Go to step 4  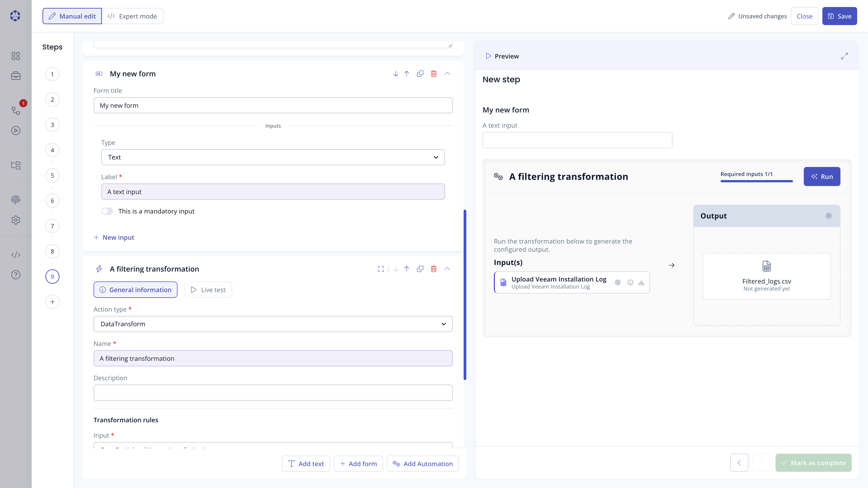52,150
